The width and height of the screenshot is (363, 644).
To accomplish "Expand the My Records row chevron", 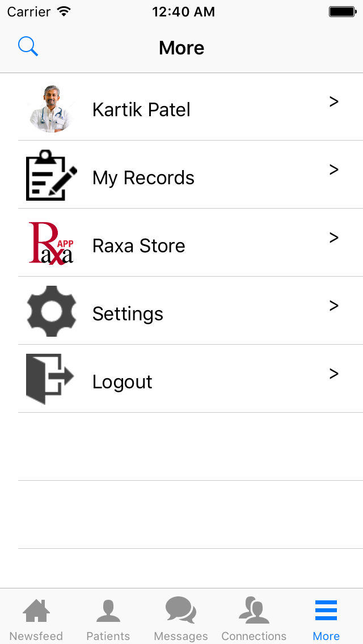I will pos(334,170).
